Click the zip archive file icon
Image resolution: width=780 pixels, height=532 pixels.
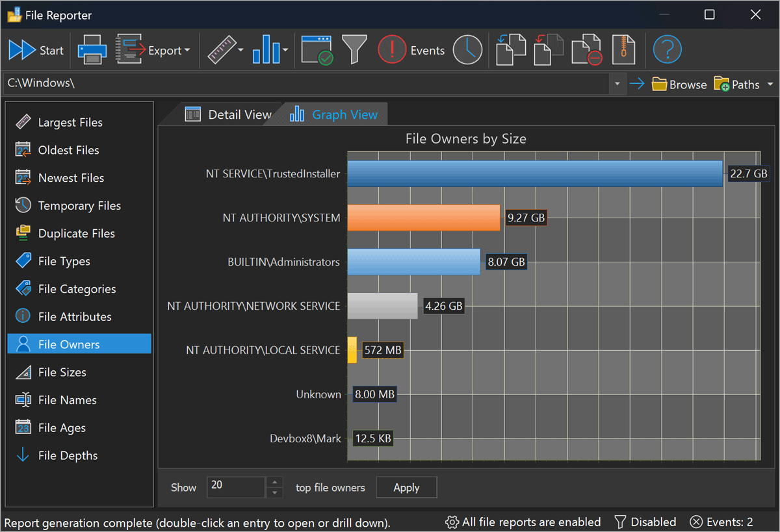point(625,50)
